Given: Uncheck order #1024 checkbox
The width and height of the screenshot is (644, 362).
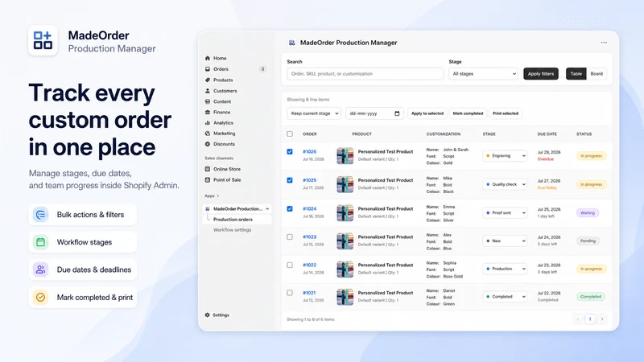Looking at the screenshot, I should point(290,208).
